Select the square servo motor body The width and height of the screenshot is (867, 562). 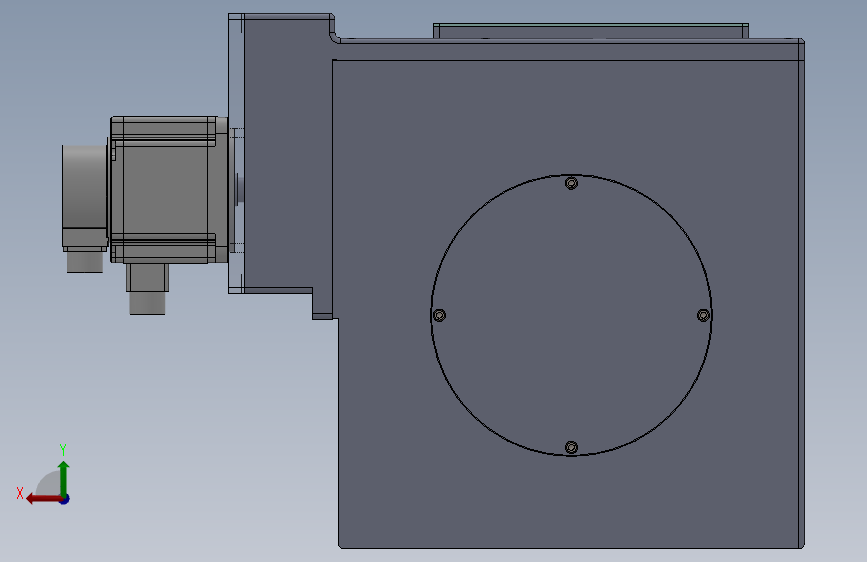(x=166, y=190)
